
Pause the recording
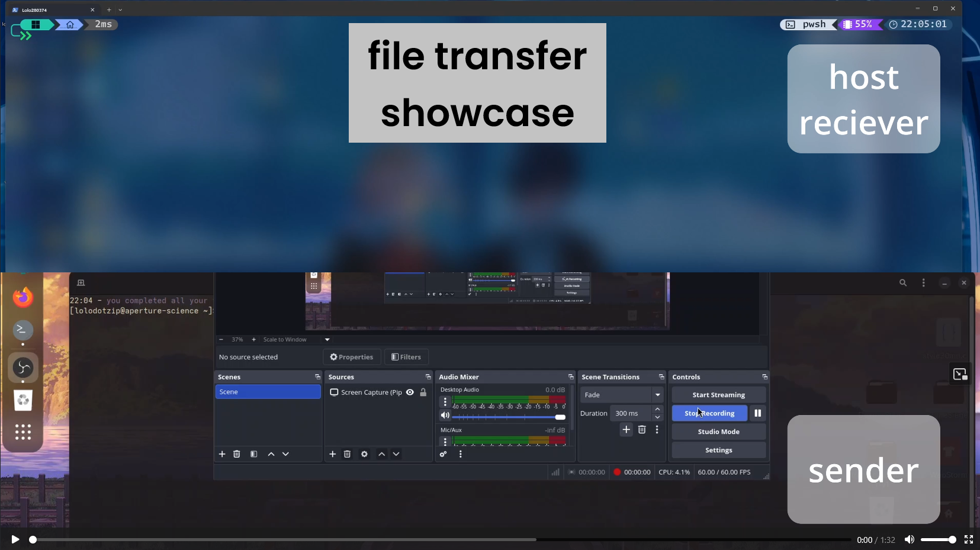[757, 413]
